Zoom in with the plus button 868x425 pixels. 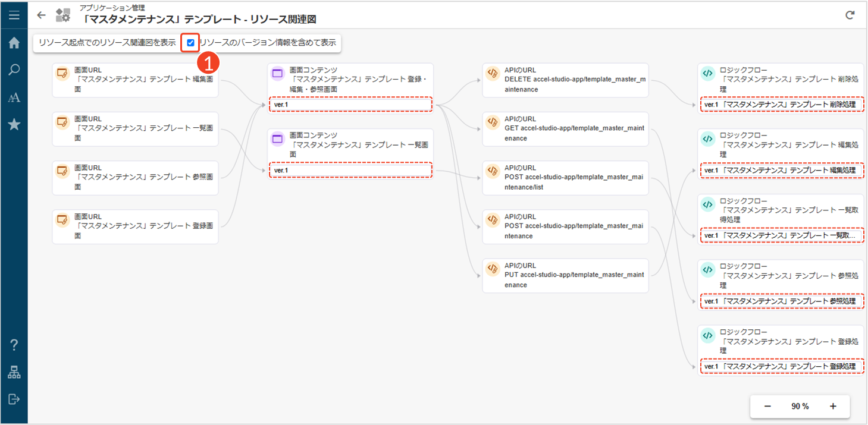pyautogui.click(x=833, y=407)
